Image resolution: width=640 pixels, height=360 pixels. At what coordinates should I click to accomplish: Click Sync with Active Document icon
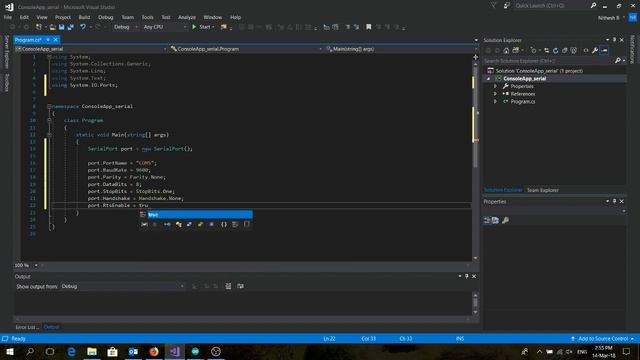(x=546, y=51)
